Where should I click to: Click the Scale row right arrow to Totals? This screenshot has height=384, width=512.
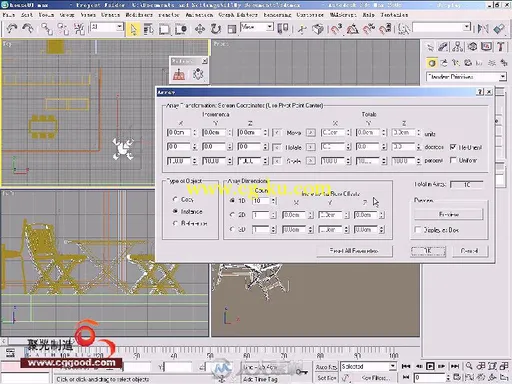pyautogui.click(x=311, y=161)
